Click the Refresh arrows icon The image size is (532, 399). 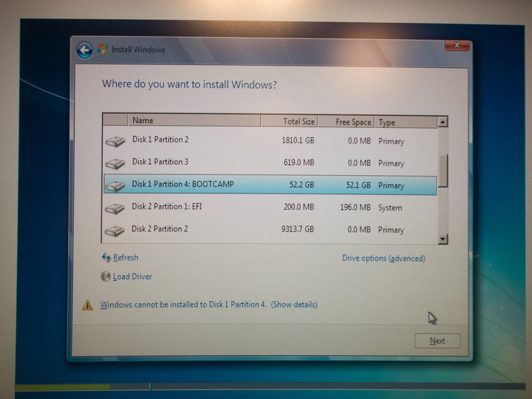click(106, 257)
